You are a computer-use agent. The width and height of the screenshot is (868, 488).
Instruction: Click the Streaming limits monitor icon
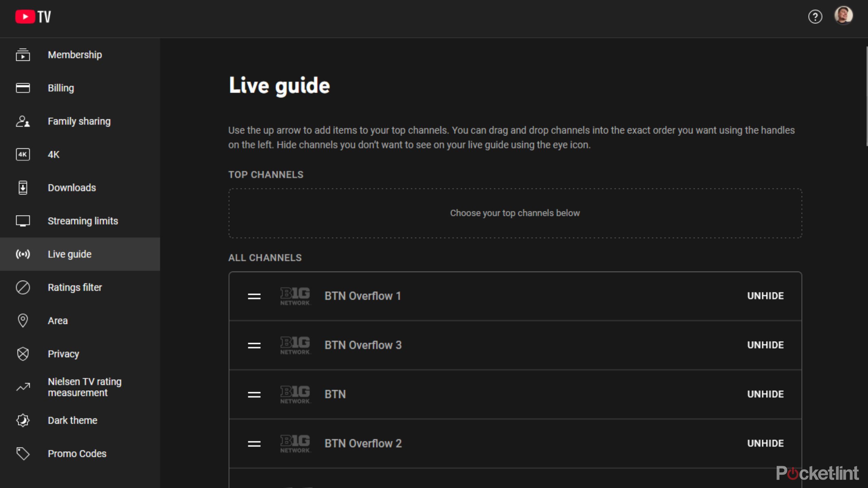(23, 221)
